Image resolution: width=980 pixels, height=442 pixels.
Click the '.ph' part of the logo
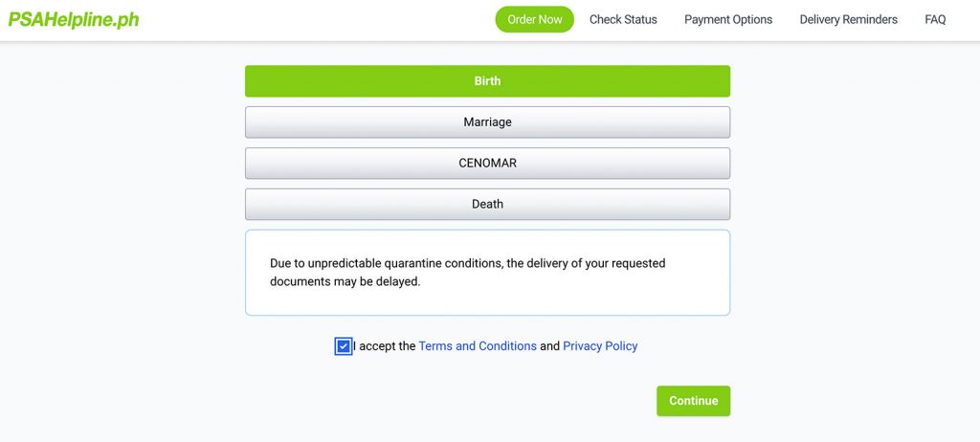click(x=127, y=20)
